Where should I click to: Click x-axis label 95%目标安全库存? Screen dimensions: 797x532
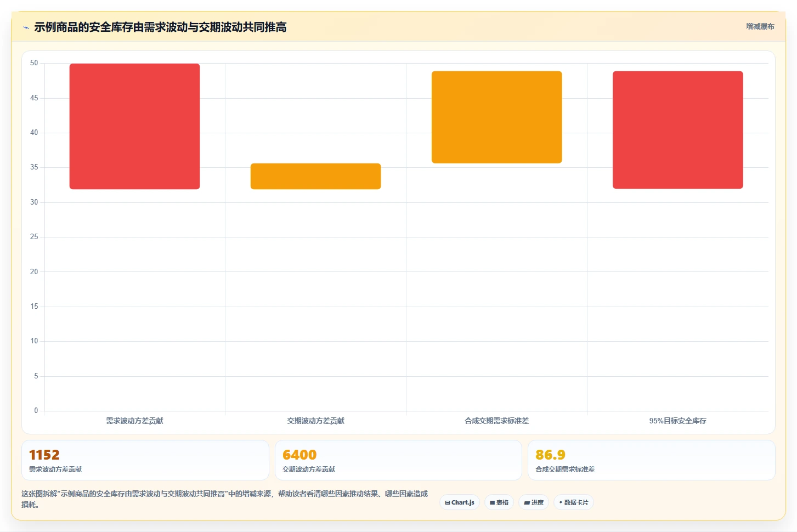[678, 421]
